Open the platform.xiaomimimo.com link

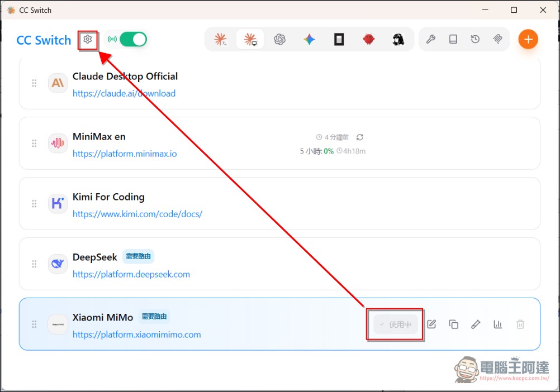[x=136, y=334]
